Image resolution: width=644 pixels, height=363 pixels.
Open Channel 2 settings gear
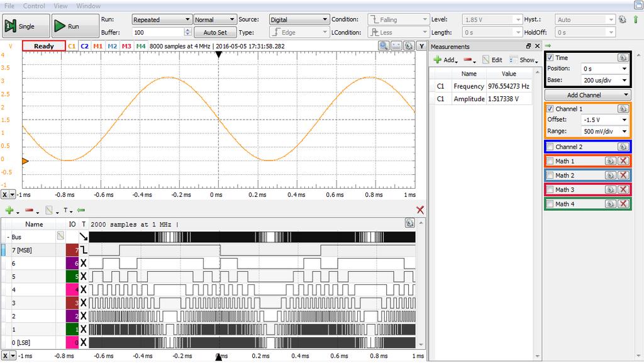(x=623, y=147)
